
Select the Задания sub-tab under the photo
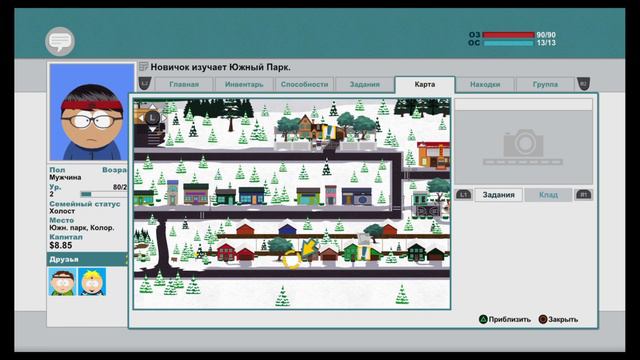498,195
